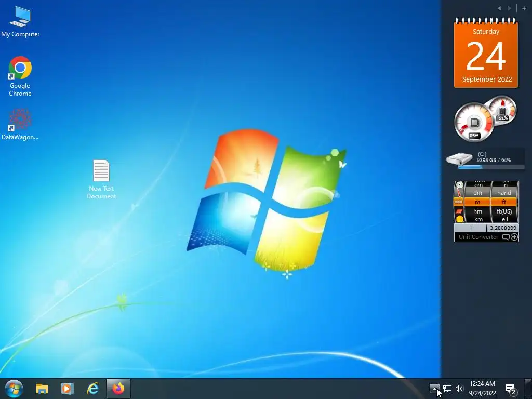Select the Google Chrome desktop shortcut

(20, 76)
